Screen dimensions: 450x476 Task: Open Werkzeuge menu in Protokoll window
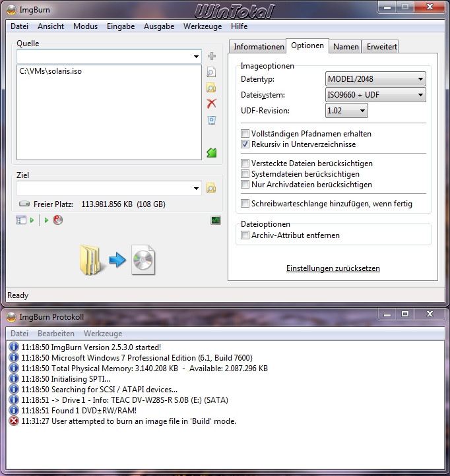click(x=103, y=334)
